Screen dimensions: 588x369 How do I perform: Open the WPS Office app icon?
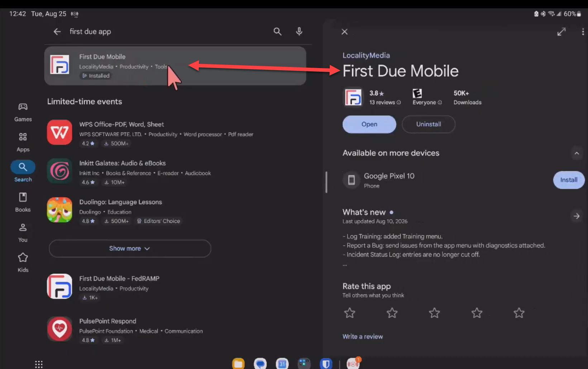59,132
